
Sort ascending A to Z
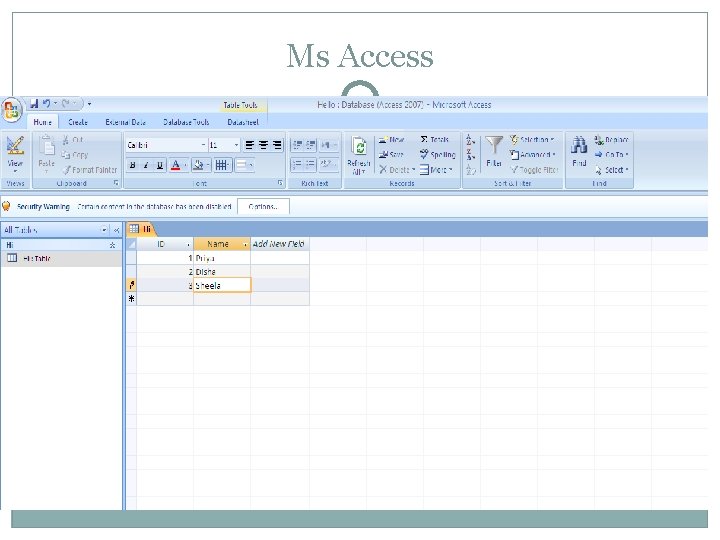tap(470, 140)
